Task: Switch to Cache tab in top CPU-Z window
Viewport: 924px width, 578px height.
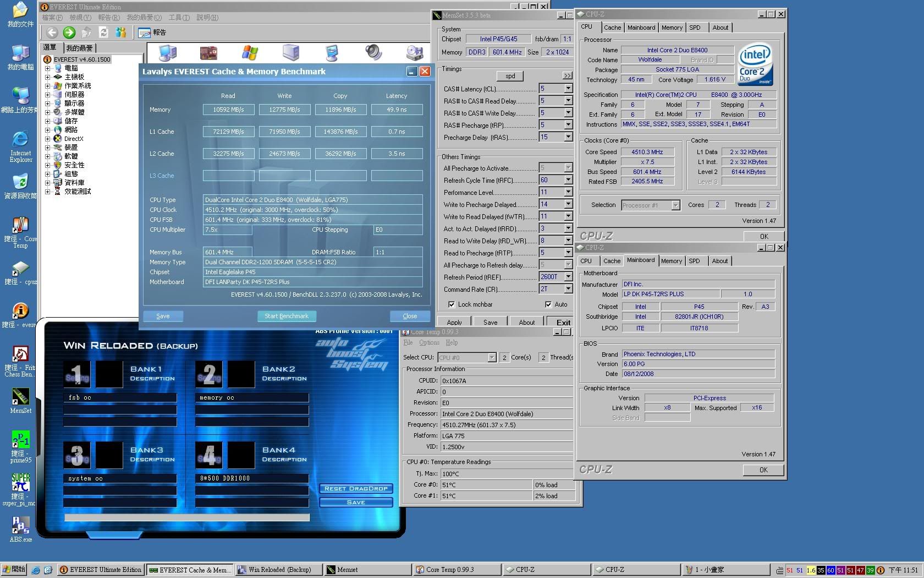Action: [x=612, y=28]
